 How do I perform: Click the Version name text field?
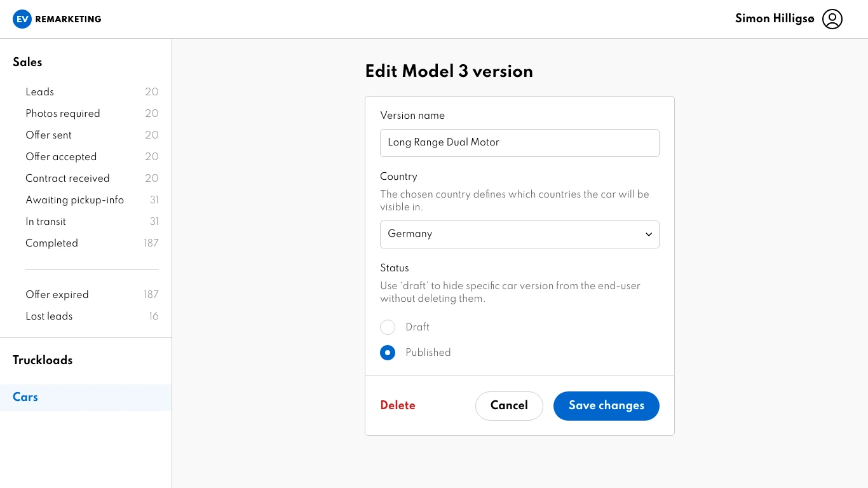519,143
